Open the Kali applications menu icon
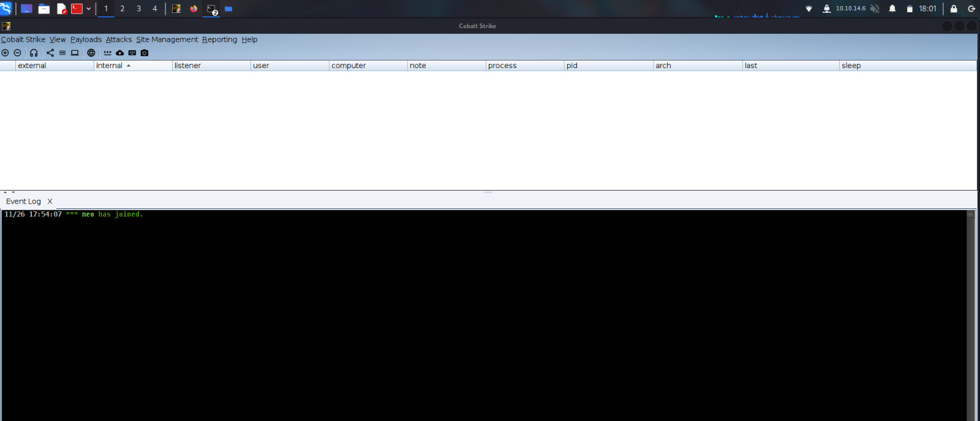This screenshot has width=980, height=421. 6,9
